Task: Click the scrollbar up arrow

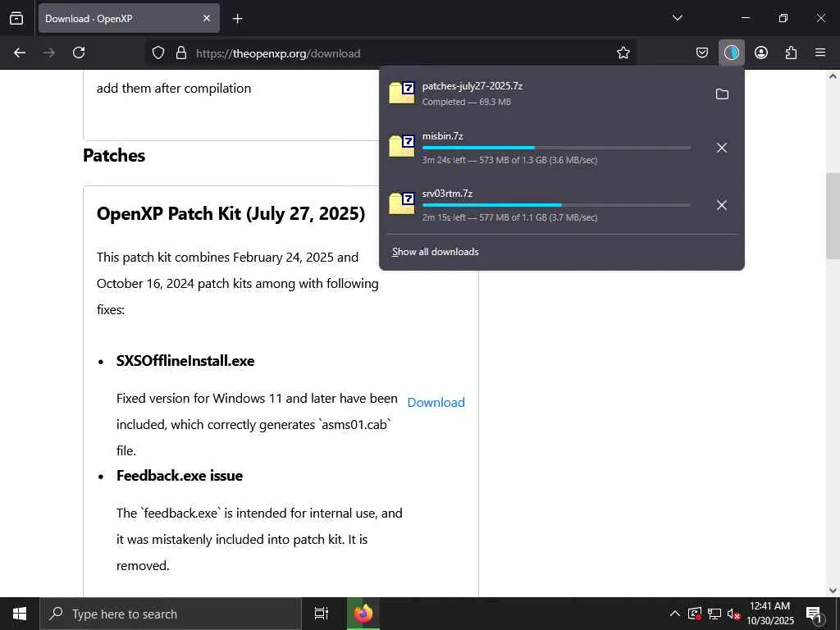Action: tap(833, 76)
